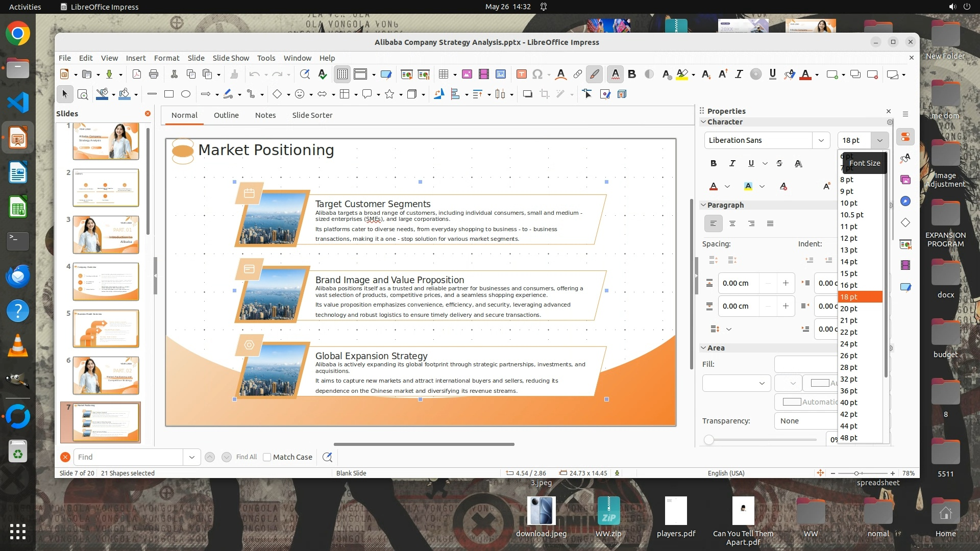Enable the Match Case checkbox
980x551 pixels.
[267, 457]
